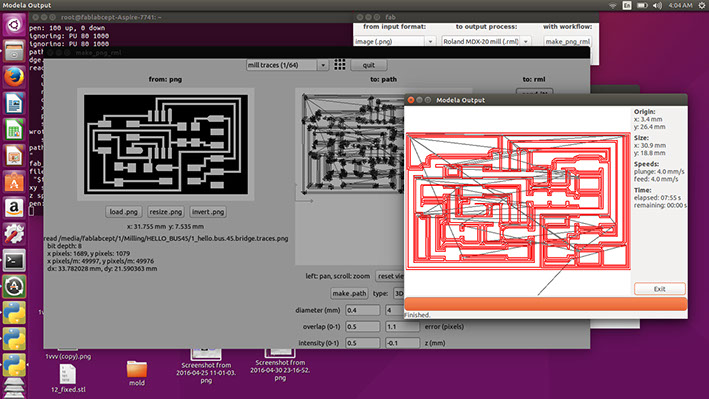
Task: Click the arrow of input format selector
Action: click(x=430, y=41)
